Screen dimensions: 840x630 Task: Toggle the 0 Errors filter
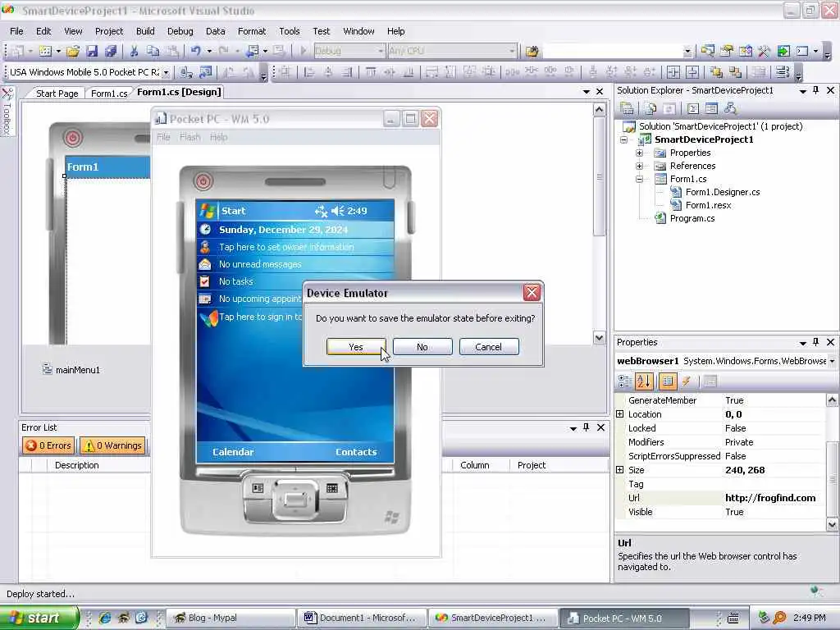pyautogui.click(x=48, y=445)
